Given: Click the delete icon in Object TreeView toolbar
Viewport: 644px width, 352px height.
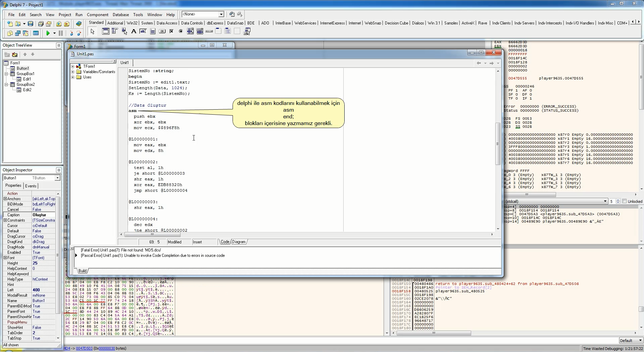Looking at the screenshot, I should point(14,54).
